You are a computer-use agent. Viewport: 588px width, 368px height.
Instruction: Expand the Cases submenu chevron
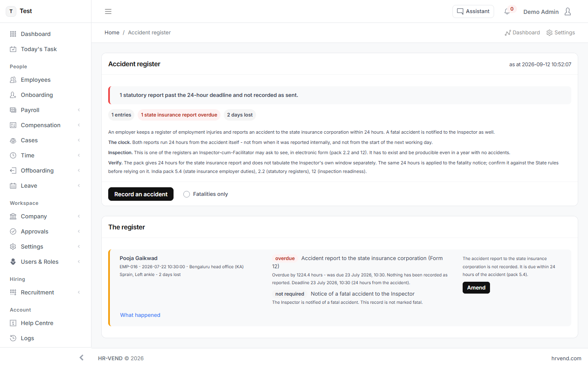click(x=79, y=140)
